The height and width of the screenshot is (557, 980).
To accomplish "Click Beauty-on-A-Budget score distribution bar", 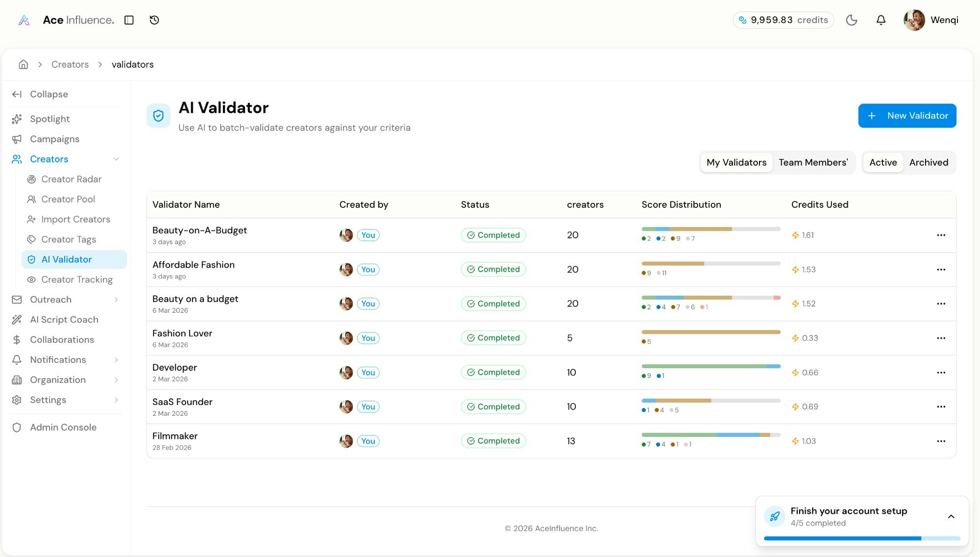I will coord(710,229).
